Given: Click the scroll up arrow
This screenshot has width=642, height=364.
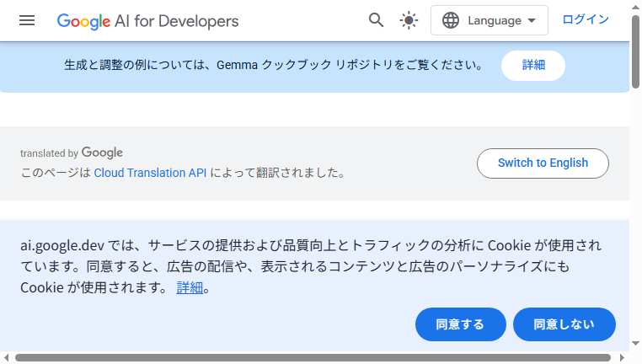Looking at the screenshot, I should [635, 7].
